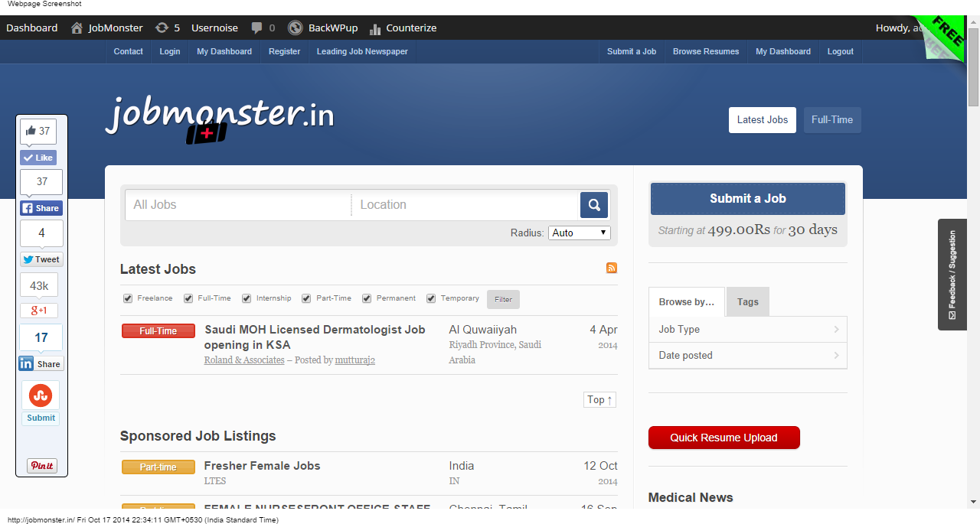This screenshot has width=980, height=524.
Task: Open the Counterize stats icon
Action: point(375,28)
